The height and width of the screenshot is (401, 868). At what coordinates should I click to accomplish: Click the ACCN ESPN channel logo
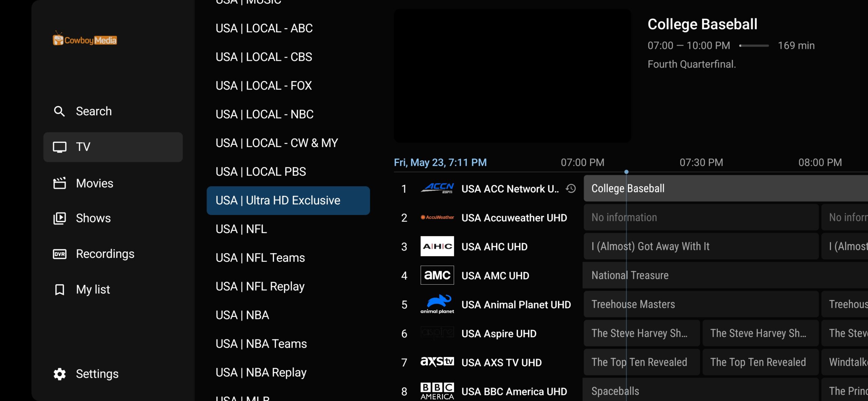[437, 188]
